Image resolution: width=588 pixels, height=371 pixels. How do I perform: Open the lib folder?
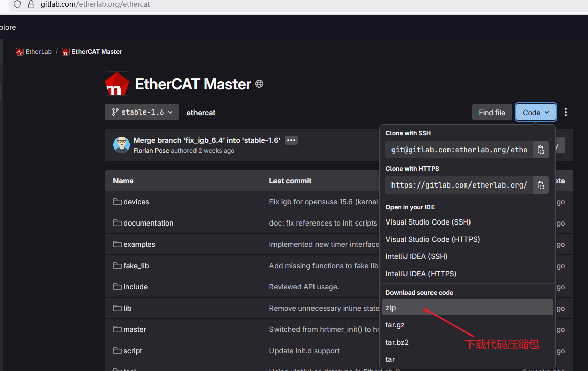pos(127,308)
